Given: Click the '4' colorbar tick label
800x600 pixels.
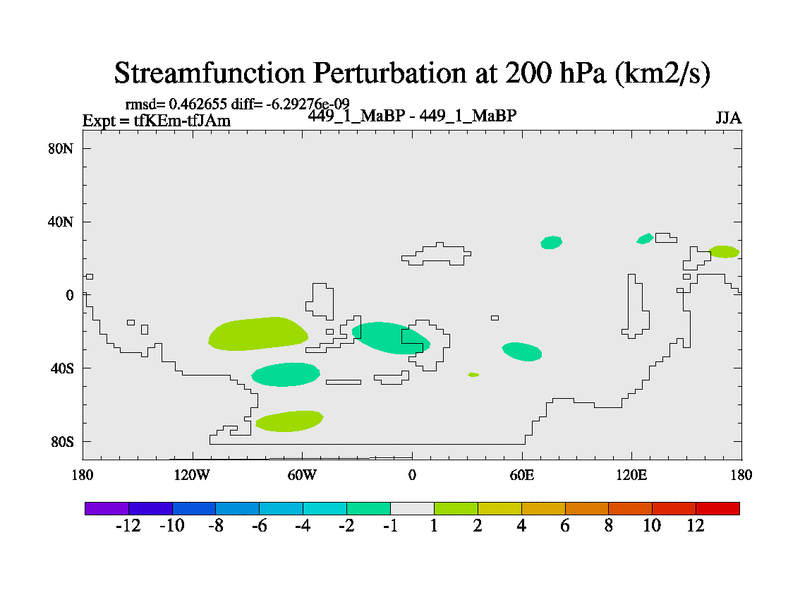Looking at the screenshot, I should point(521,526).
